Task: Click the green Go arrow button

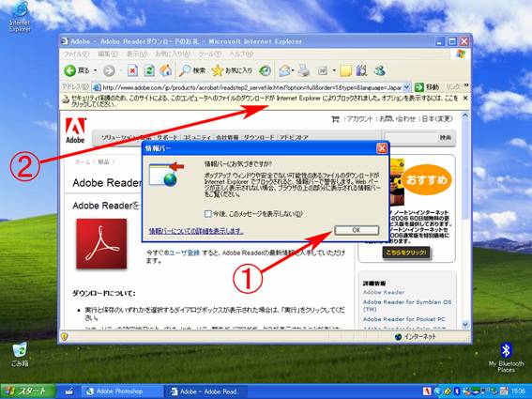Action: point(419,87)
